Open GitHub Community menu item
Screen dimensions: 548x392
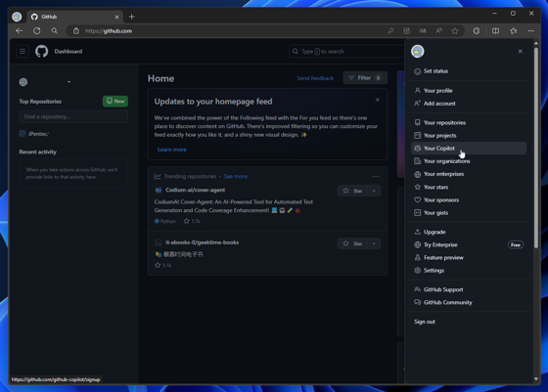click(469, 303)
